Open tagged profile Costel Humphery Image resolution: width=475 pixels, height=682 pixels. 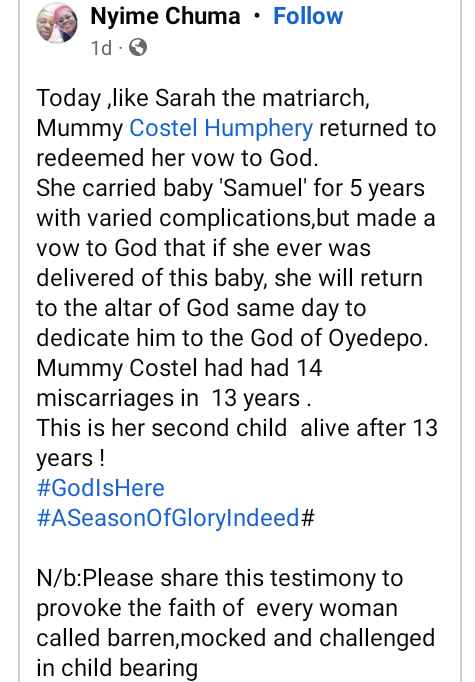pyautogui.click(x=221, y=128)
